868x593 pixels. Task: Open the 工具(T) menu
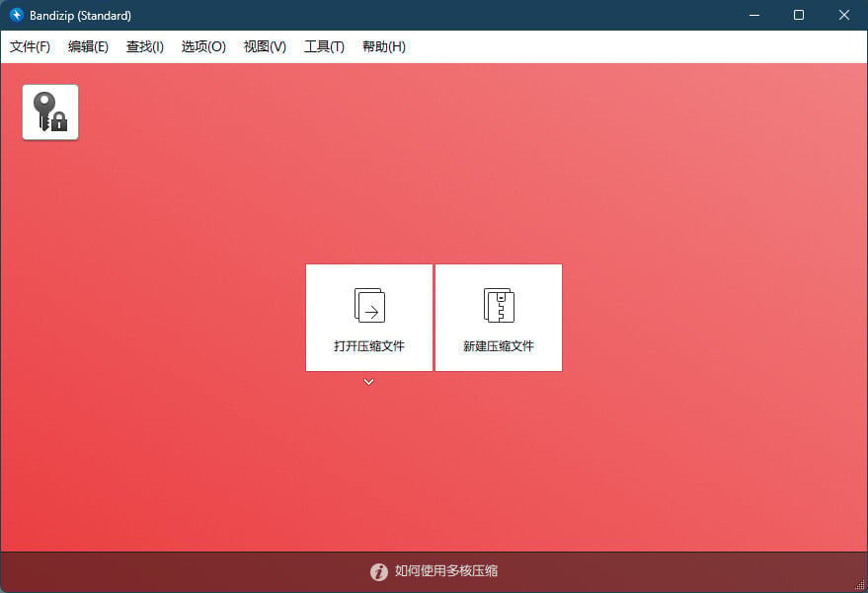324,46
